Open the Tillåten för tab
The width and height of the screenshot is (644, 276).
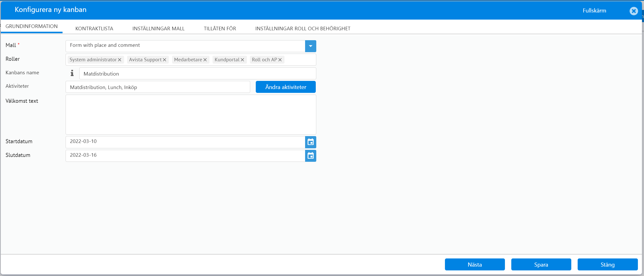coord(220,28)
